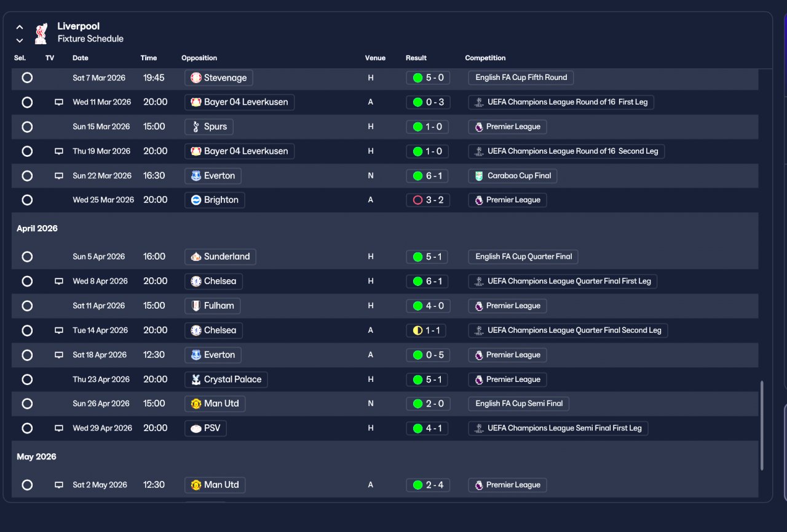Click the up chevron beside Liverpool
Image resolution: width=787 pixels, height=532 pixels.
[20, 27]
